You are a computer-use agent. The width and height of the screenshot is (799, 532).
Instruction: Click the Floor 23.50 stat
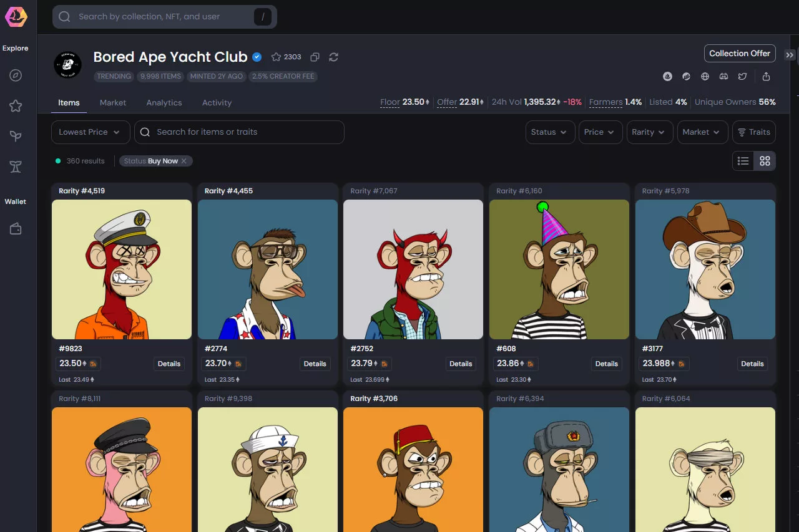tap(404, 102)
